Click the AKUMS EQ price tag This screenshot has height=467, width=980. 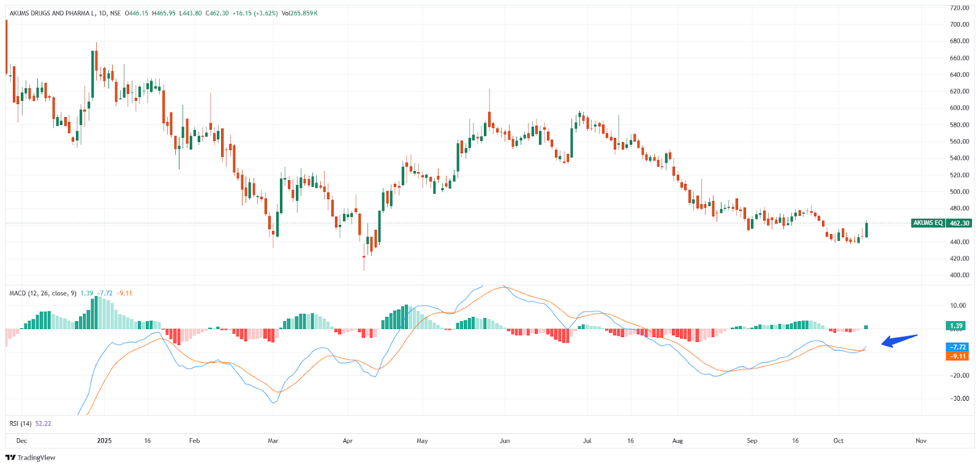(x=927, y=223)
